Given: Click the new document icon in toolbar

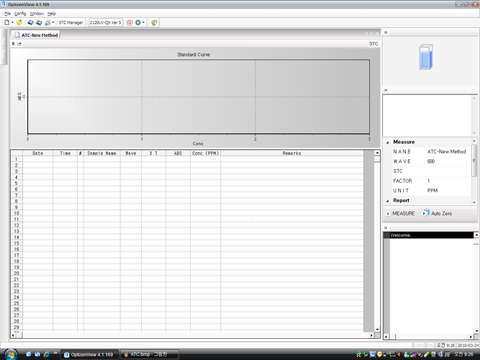Looking at the screenshot, I should [7, 22].
